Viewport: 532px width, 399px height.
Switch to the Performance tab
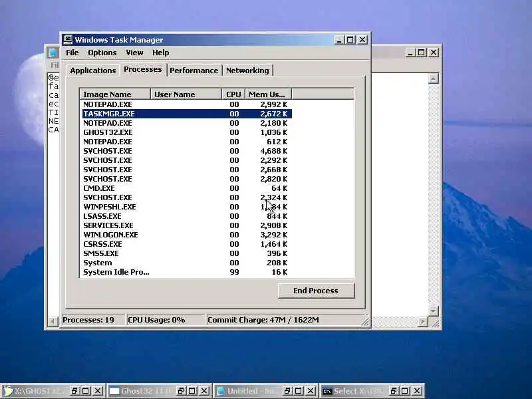pos(194,70)
